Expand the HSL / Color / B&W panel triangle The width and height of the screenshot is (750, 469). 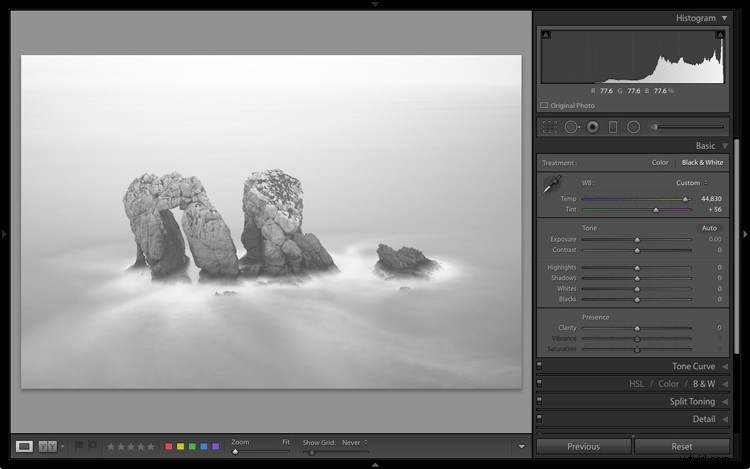[725, 384]
